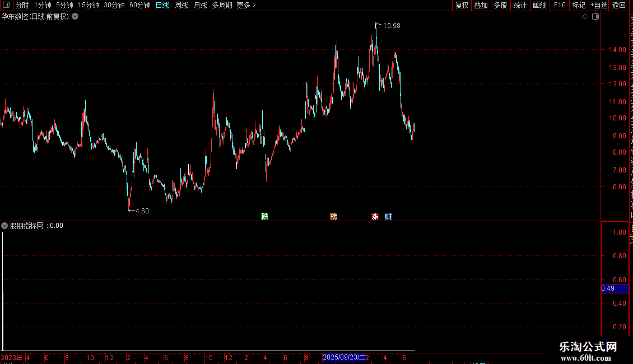Click the 2025/09/23 date marker
The image size is (633, 364).
coord(344,357)
